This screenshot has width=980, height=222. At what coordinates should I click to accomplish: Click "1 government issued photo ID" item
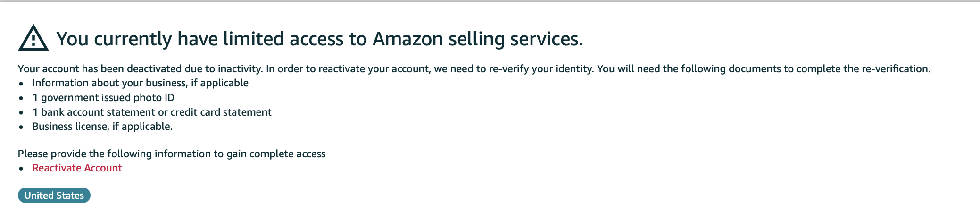(103, 98)
